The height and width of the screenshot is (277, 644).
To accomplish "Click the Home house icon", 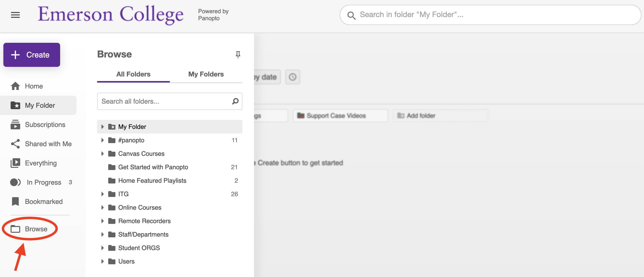I will point(15,86).
